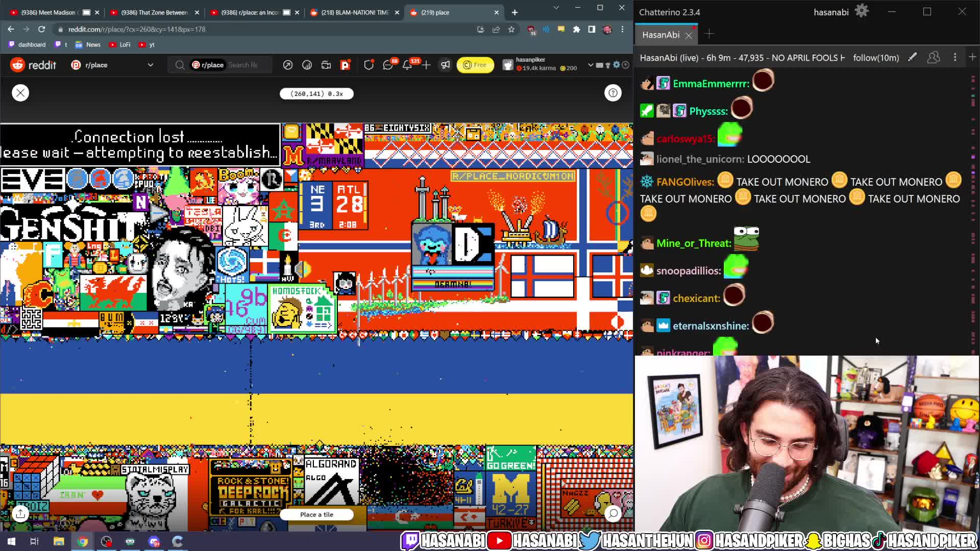Click the Advertise megaphone icon on Reddit
This screenshot has height=551, width=980.
pos(446,65)
